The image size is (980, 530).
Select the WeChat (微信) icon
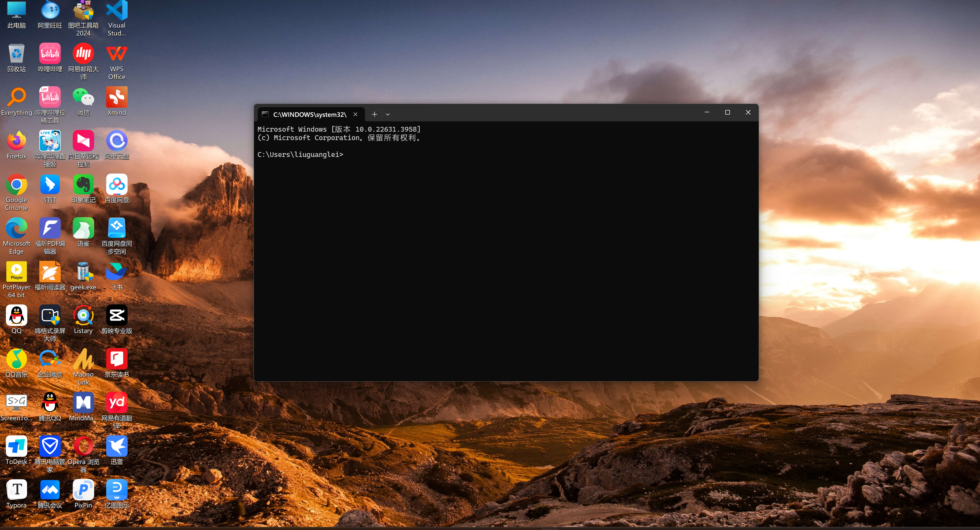tap(83, 97)
